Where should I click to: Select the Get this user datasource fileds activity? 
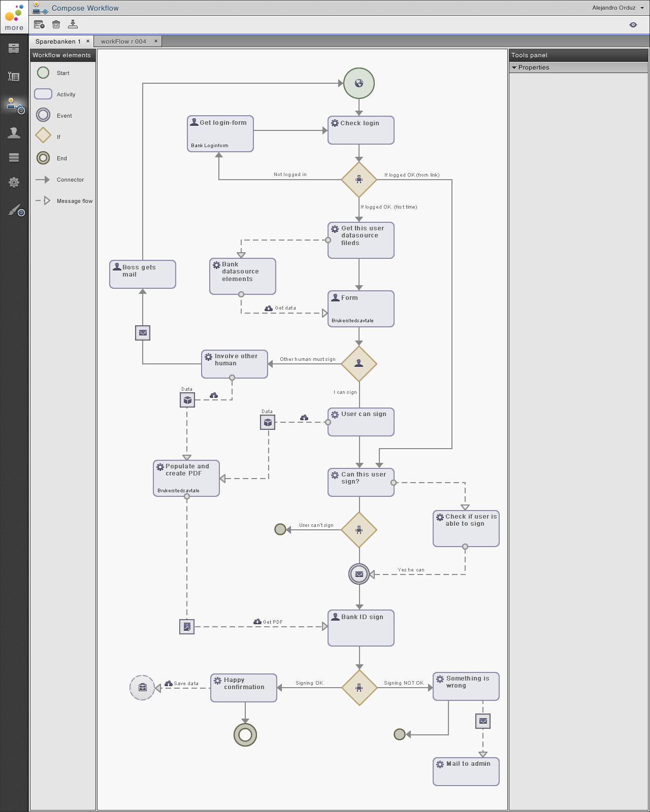361,241
